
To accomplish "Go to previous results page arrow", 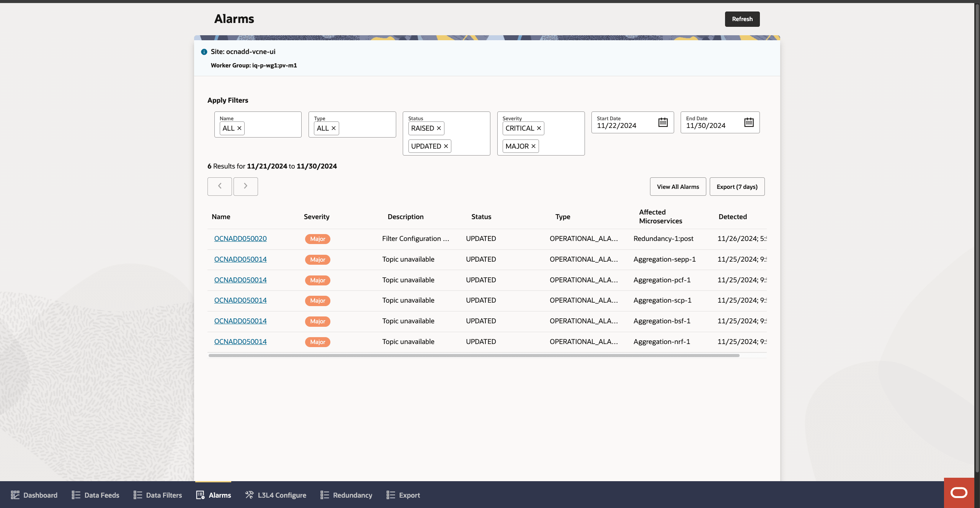I will [x=220, y=186].
